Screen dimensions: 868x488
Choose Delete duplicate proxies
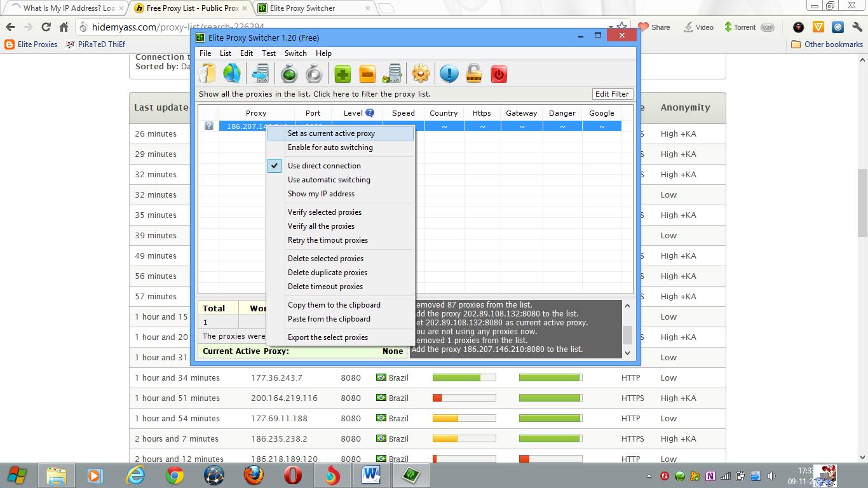(340, 273)
